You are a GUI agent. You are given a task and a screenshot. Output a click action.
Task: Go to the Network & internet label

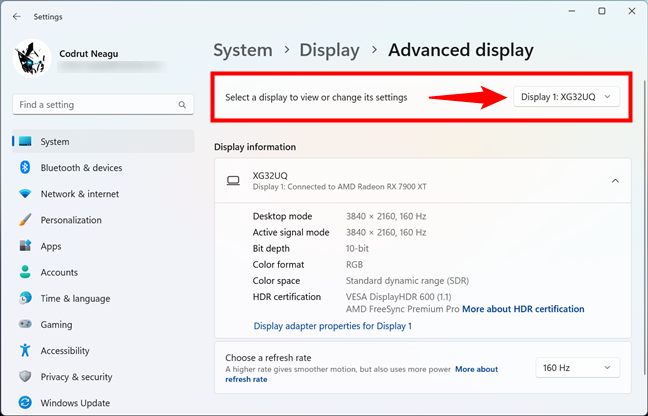(x=79, y=194)
